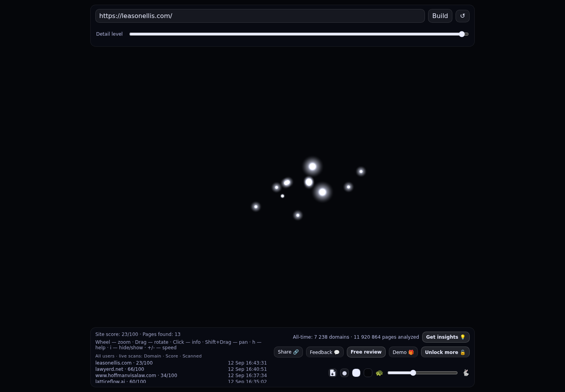
Task: Click the Build button
Action: pos(440,16)
